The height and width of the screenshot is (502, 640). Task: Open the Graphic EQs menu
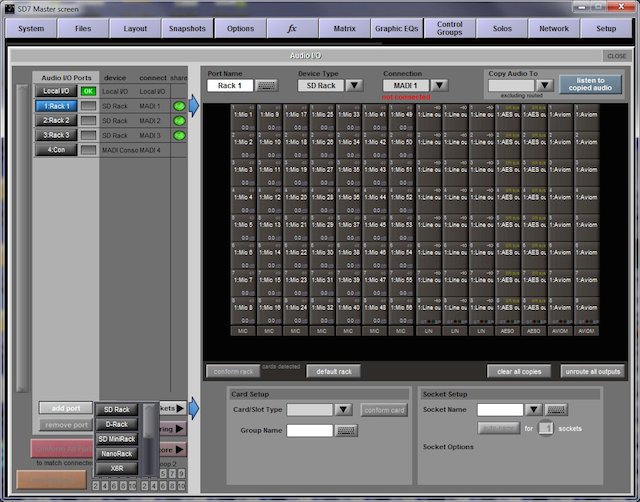(x=396, y=29)
